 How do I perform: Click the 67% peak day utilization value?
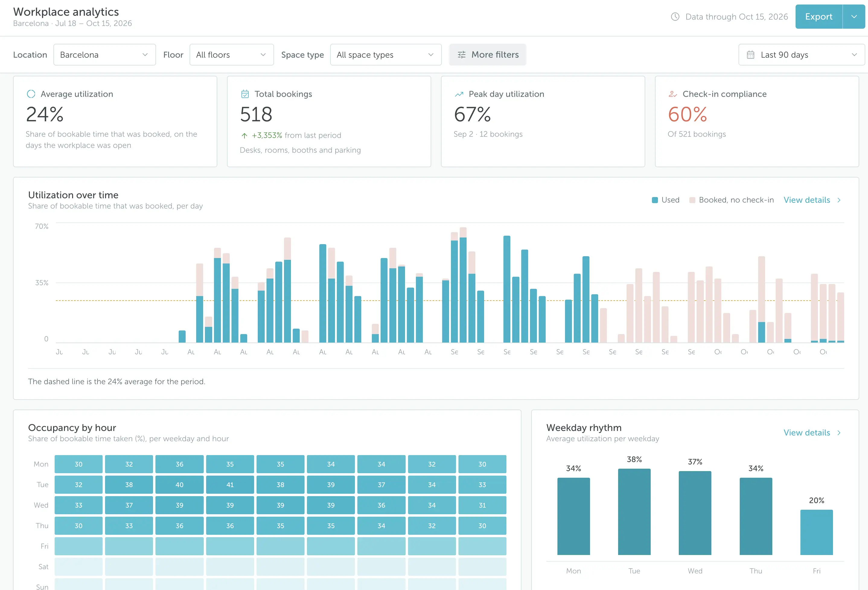point(472,114)
